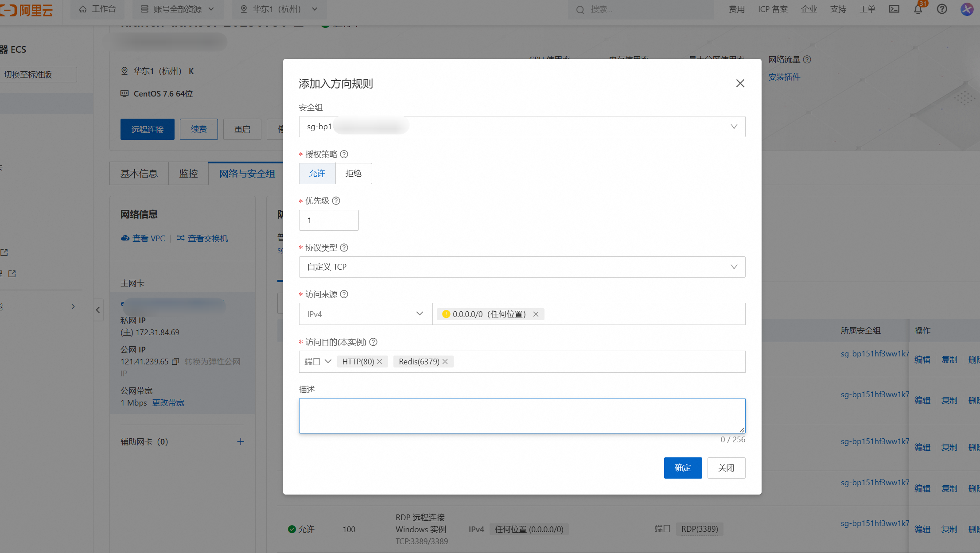Select 允许 authorization policy
The width and height of the screenshot is (980, 553).
tap(317, 173)
